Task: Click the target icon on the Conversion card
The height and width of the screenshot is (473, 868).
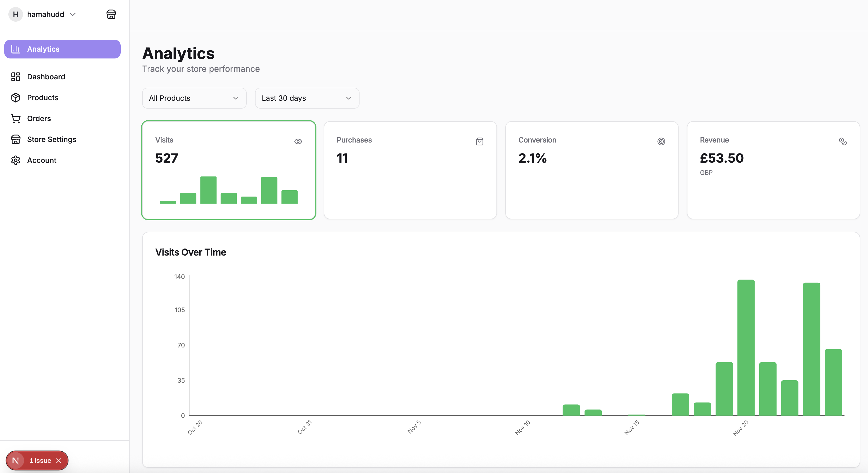Action: pyautogui.click(x=661, y=141)
